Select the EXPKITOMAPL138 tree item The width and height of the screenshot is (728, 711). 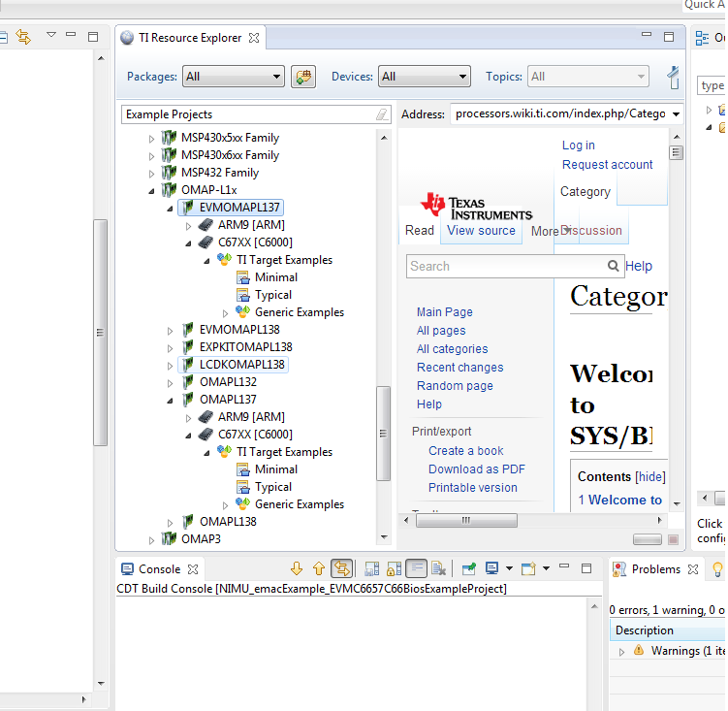click(245, 347)
